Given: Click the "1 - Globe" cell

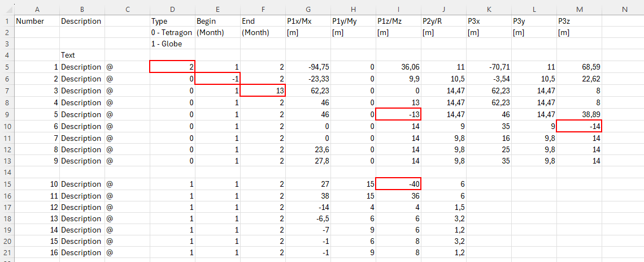Looking at the screenshot, I should pyautogui.click(x=172, y=44).
